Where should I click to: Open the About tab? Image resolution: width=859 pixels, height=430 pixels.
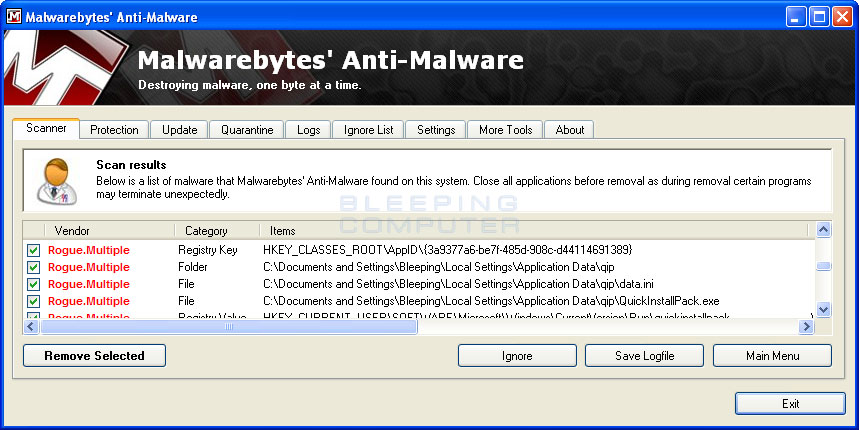(x=570, y=130)
